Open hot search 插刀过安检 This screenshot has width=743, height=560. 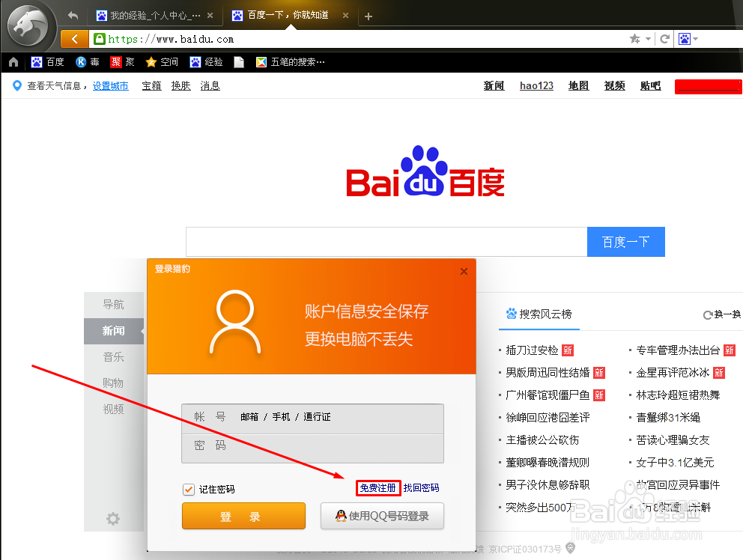532,350
